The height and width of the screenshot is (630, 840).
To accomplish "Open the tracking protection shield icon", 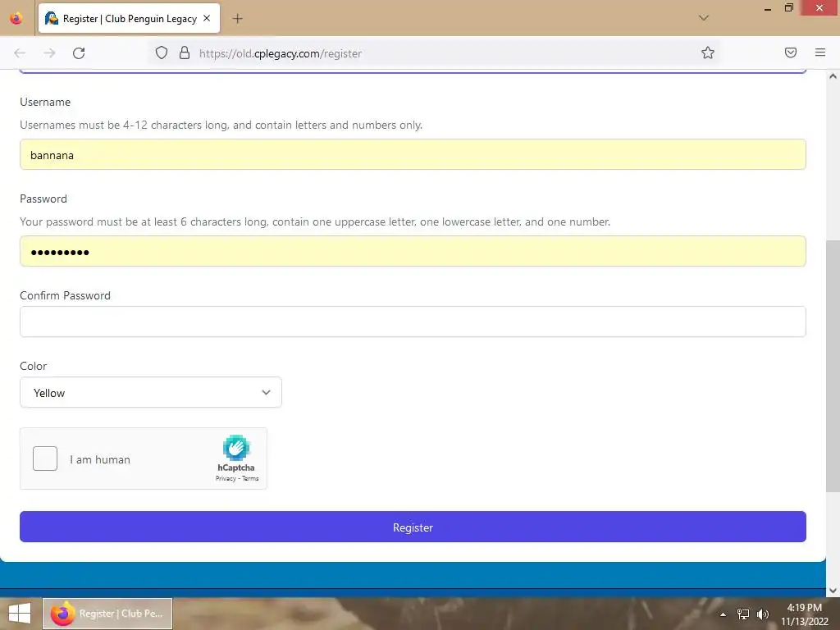I will 162,52.
